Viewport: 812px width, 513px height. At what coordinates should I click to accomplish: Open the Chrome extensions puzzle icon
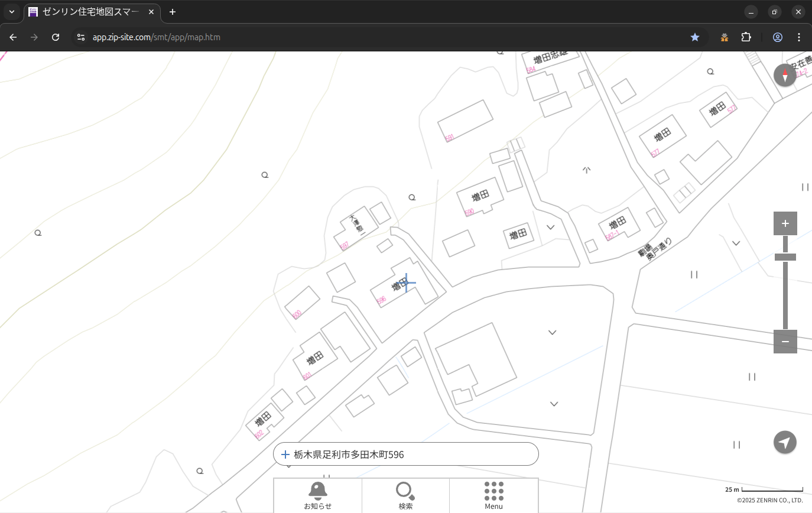click(x=746, y=37)
